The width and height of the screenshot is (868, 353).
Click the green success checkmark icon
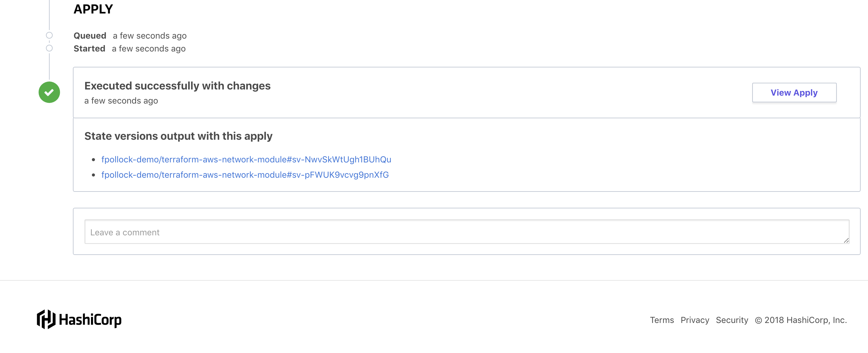[x=49, y=92]
